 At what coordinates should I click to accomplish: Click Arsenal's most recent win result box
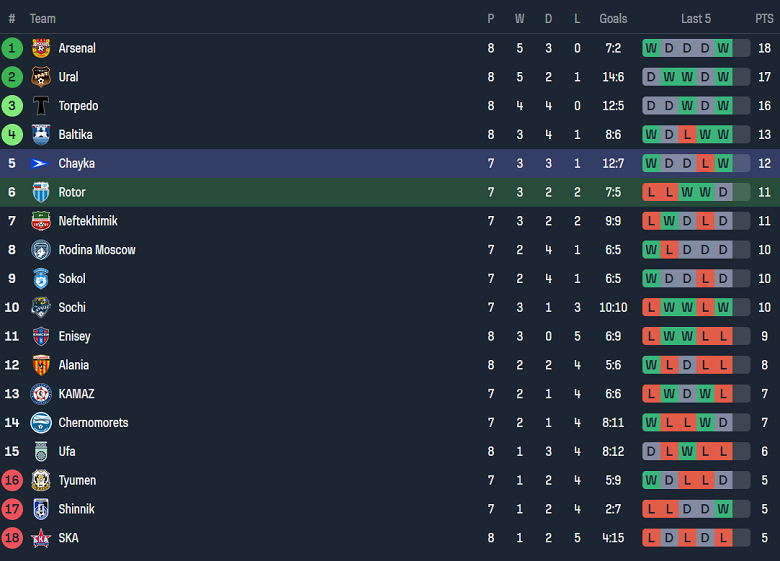723,48
